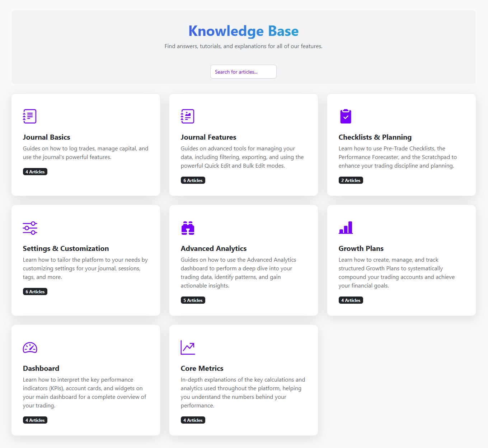This screenshot has height=448, width=488.
Task: Click the search for articles field
Action: point(243,71)
